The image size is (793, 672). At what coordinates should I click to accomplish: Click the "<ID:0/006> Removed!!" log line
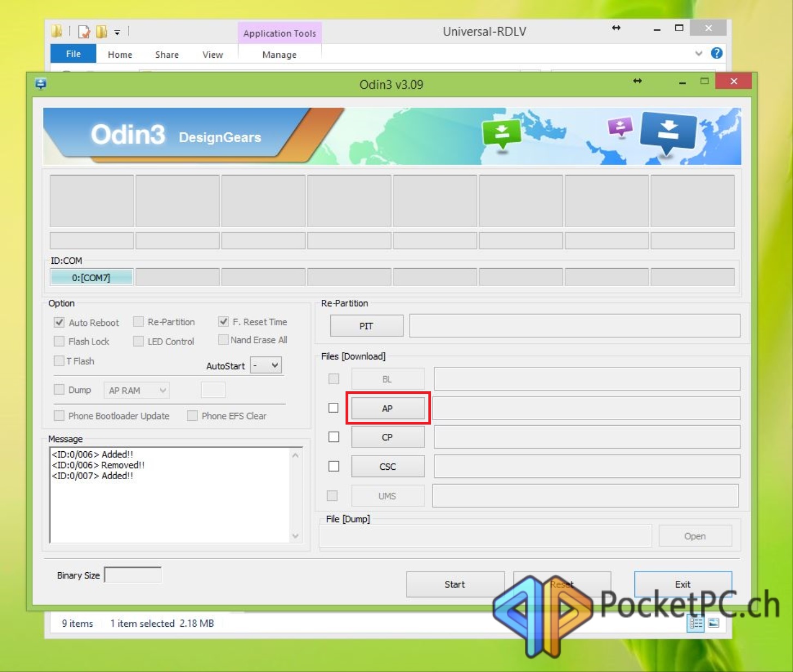[x=98, y=465]
